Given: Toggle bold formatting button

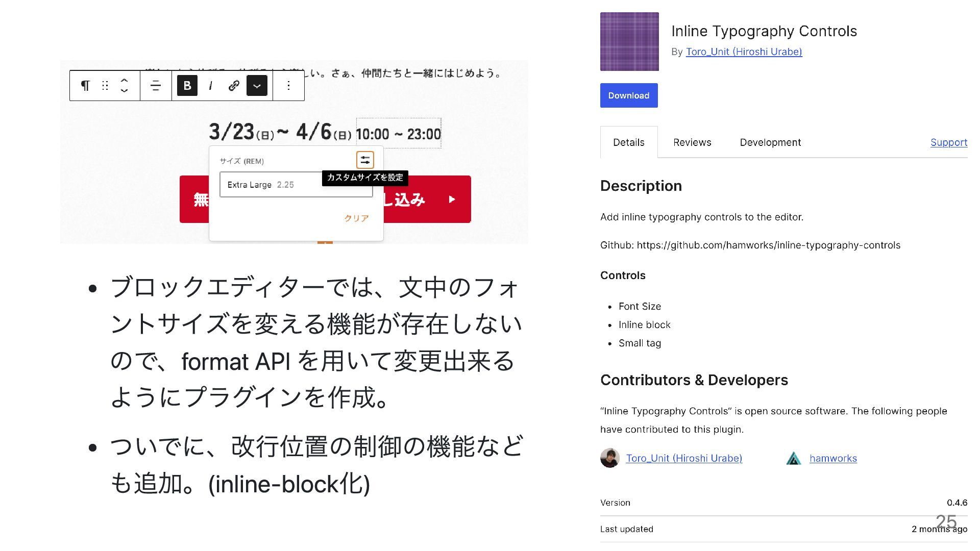Looking at the screenshot, I should [187, 86].
